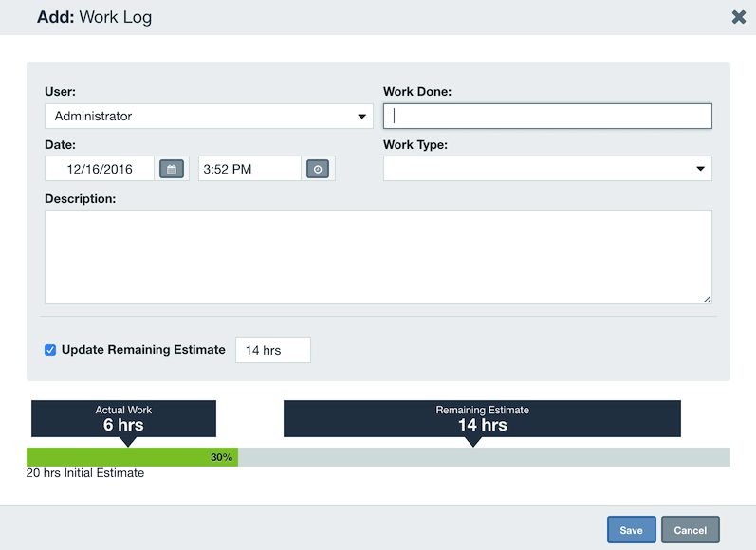This screenshot has height=550, width=756.
Task: Edit the 14 hrs remaining estimate field
Action: click(273, 350)
